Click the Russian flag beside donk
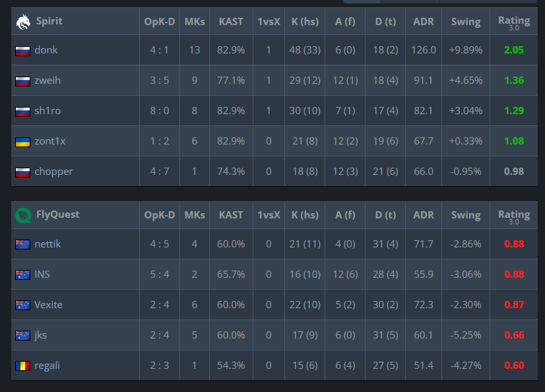545x392 pixels. tap(22, 51)
